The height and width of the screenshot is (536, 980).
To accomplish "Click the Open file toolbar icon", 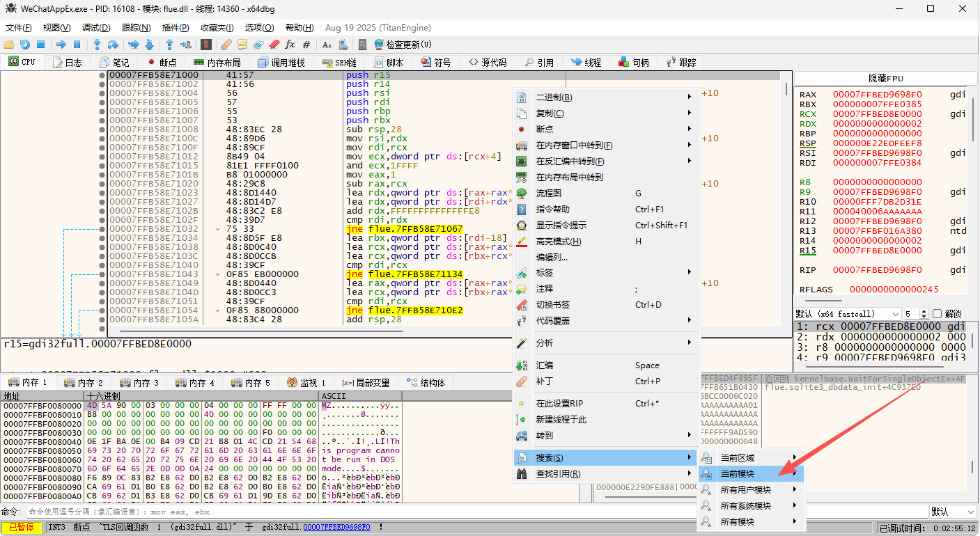I will pos(9,45).
